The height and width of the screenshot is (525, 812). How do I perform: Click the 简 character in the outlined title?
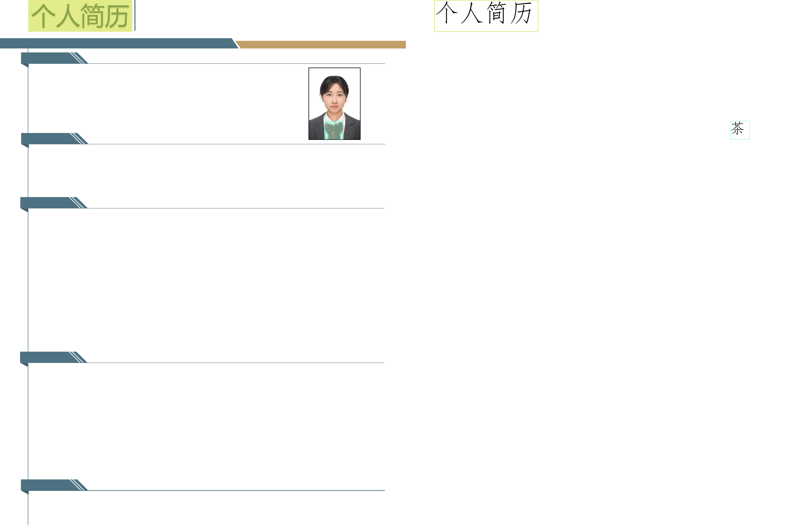pyautogui.click(x=496, y=13)
